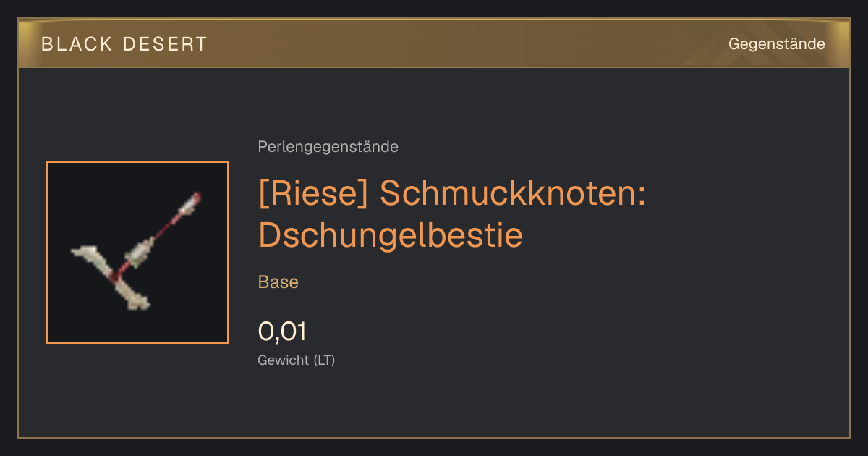868x456 pixels.
Task: Open the Perlengegenstände category link
Action: [328, 147]
